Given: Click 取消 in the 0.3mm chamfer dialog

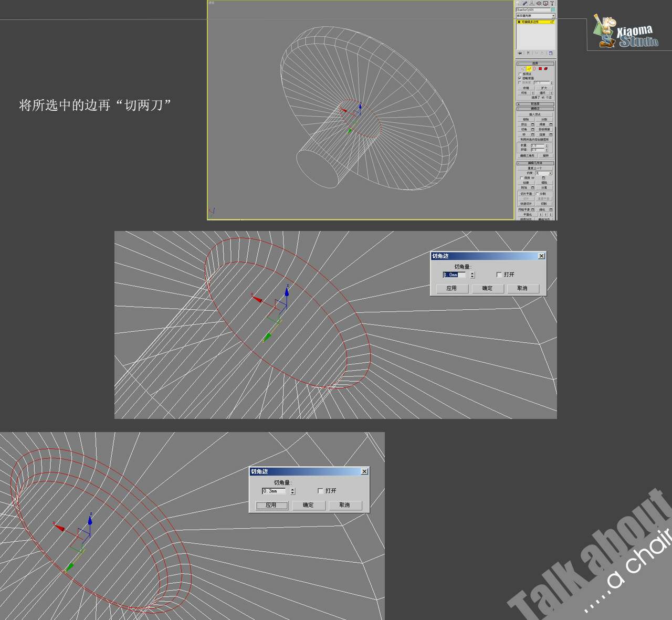Looking at the screenshot, I should pyautogui.click(x=344, y=505).
